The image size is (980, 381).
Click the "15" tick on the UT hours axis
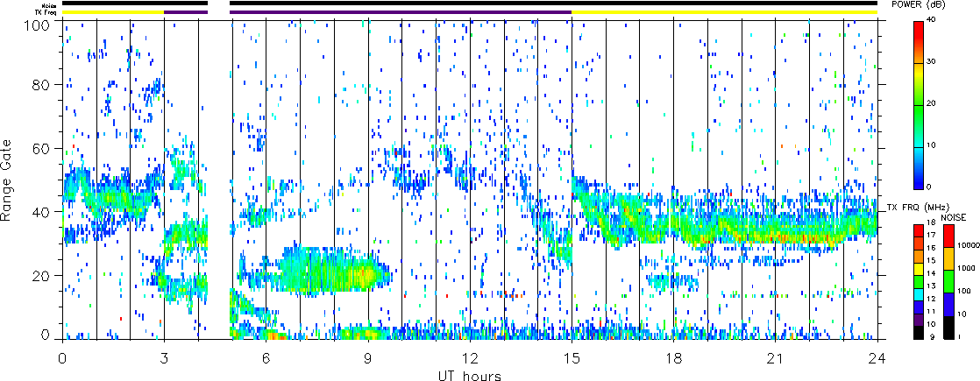point(572,357)
